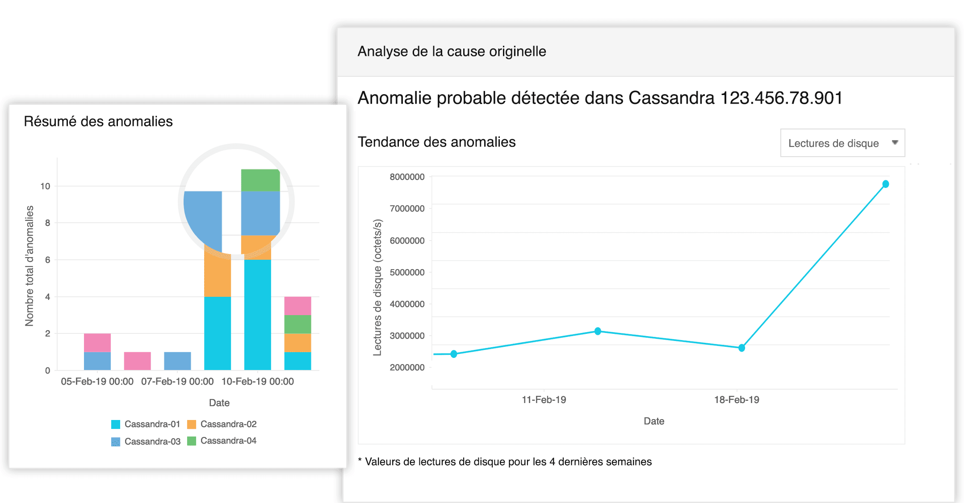Click the Anomalie probable détectée dans Cassandra heading

pyautogui.click(x=600, y=98)
